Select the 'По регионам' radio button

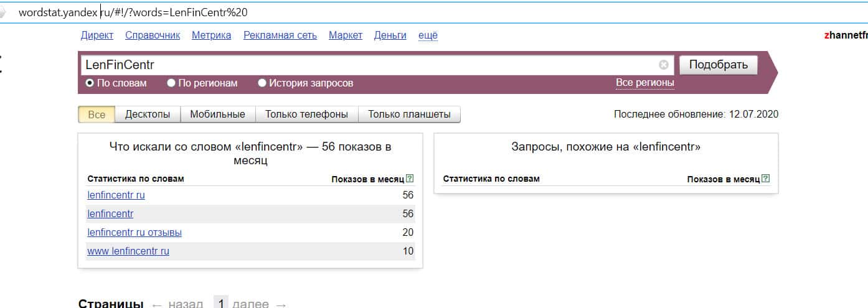tap(171, 83)
